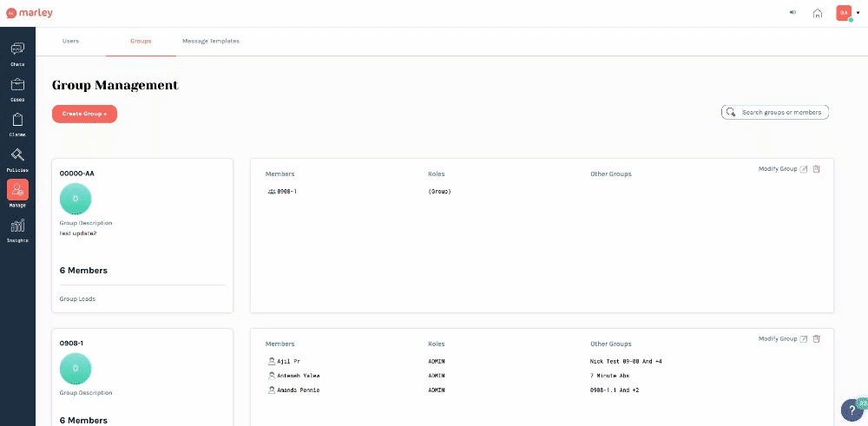Click Modify Group link for 0908-1

click(778, 338)
